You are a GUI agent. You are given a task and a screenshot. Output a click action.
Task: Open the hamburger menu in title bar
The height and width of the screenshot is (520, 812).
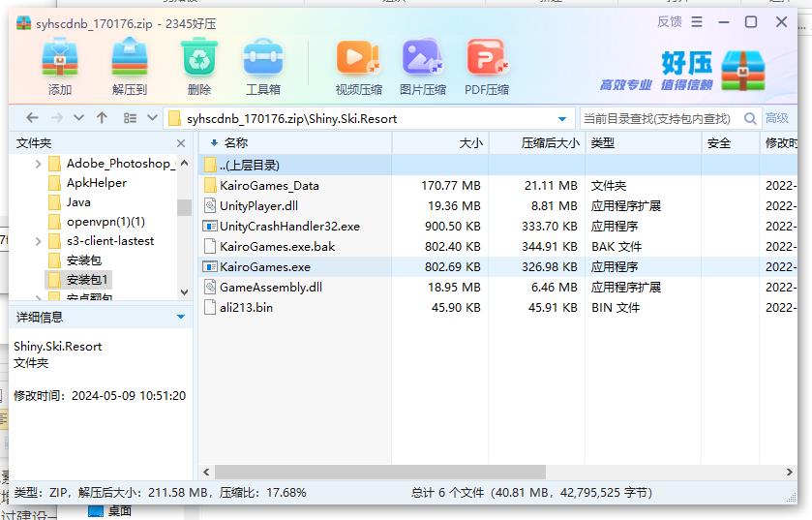point(697,21)
